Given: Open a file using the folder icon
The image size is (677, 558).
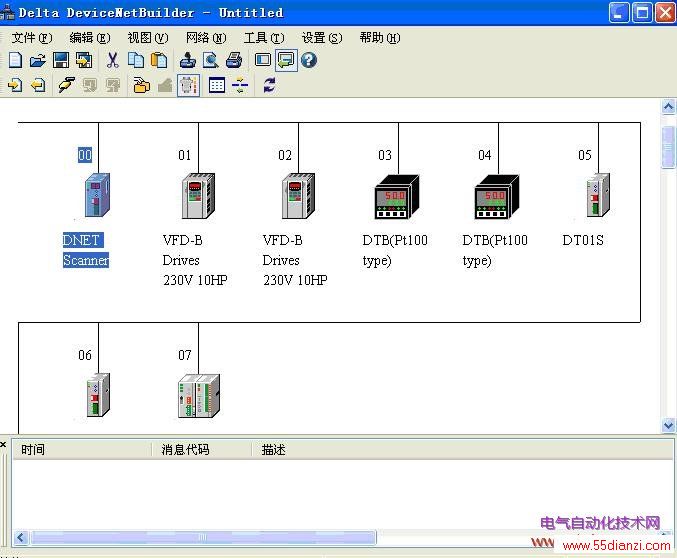Looking at the screenshot, I should (x=38, y=60).
